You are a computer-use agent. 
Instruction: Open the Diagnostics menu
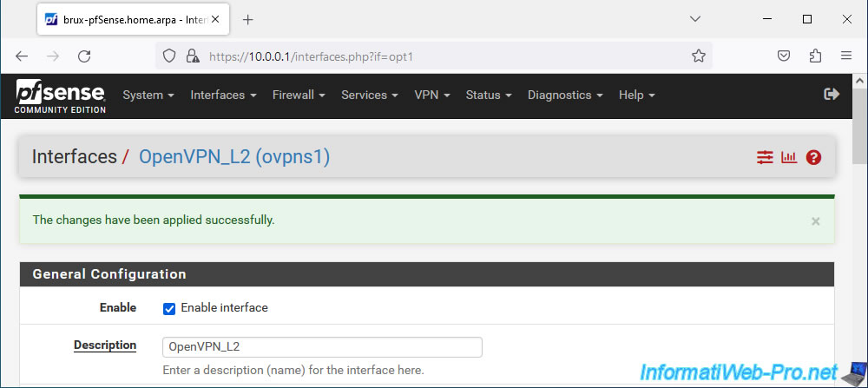point(565,95)
